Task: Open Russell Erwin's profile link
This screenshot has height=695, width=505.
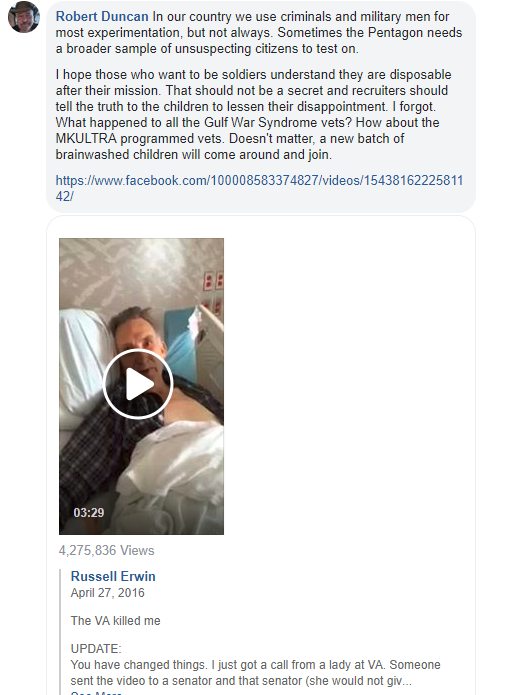Action: click(113, 576)
